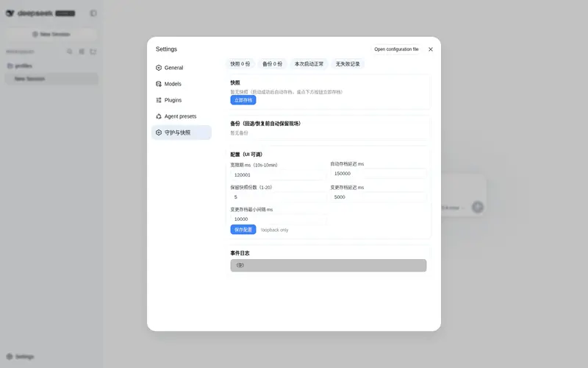Focus the 宽限期 ms field showing 120001
Screen dimensions: 588x368
point(279,175)
